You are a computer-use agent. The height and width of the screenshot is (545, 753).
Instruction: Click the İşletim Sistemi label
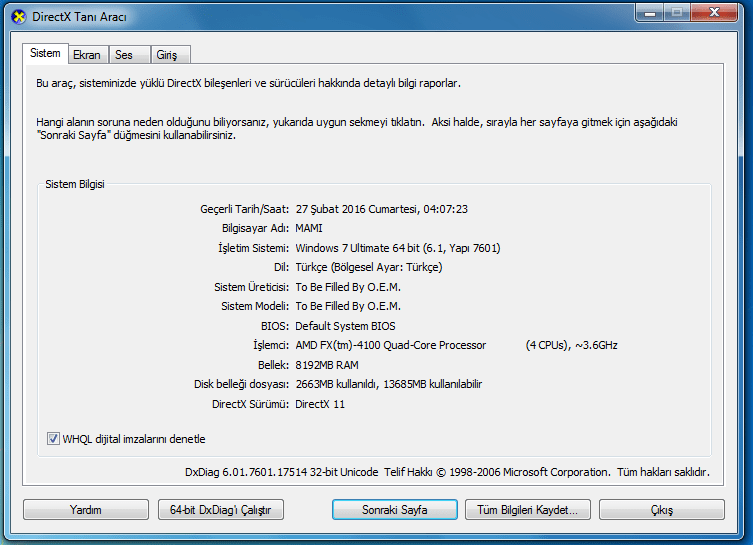click(253, 248)
